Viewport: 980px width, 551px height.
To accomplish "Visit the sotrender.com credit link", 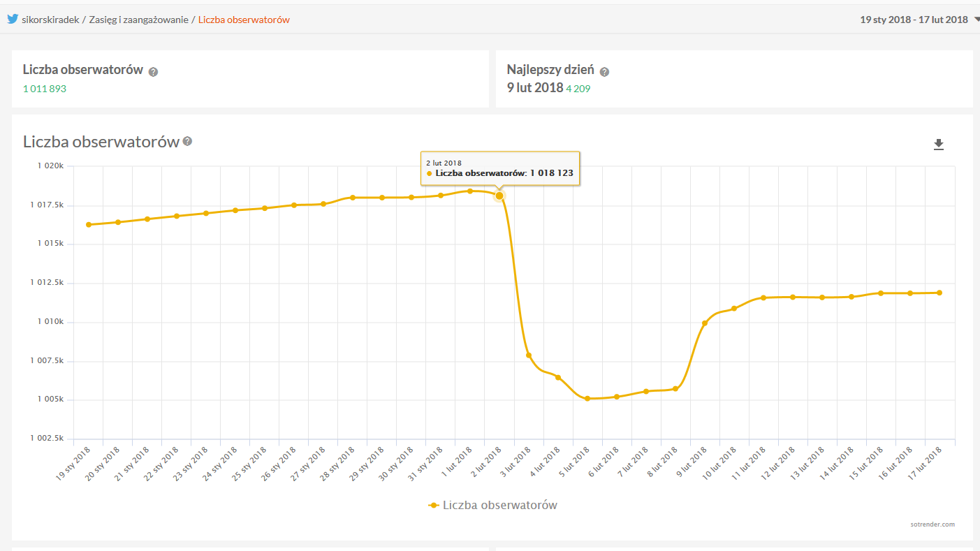I will [x=932, y=524].
